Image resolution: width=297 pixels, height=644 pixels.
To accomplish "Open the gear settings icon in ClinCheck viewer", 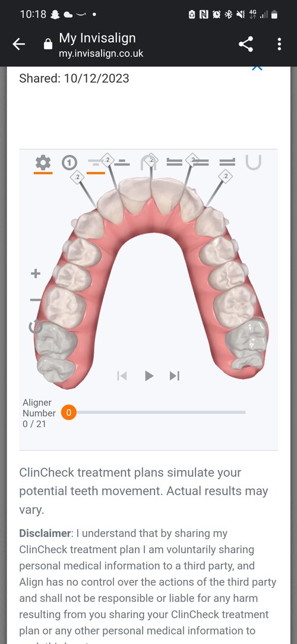I will point(43,163).
